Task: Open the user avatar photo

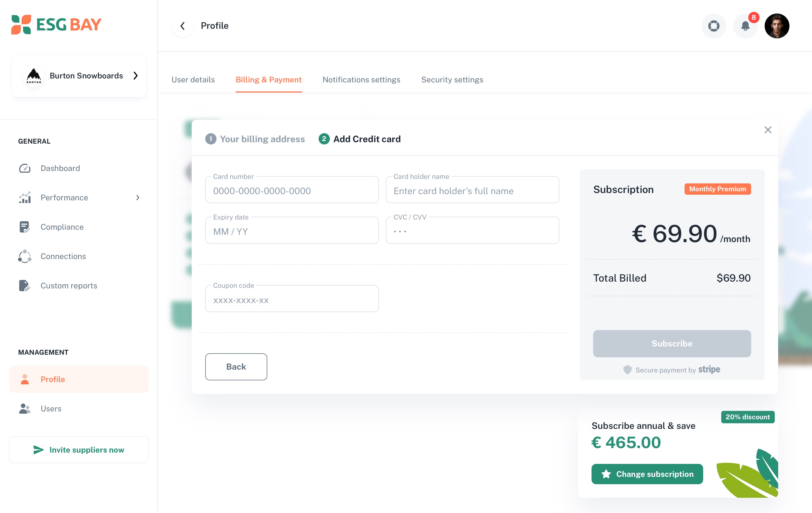Action: pyautogui.click(x=776, y=26)
